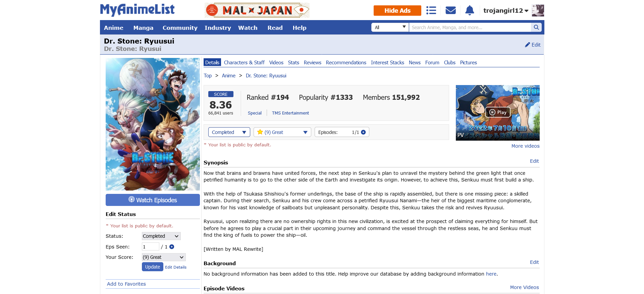
Task: Open the list menu icon in header
Action: 431,10
